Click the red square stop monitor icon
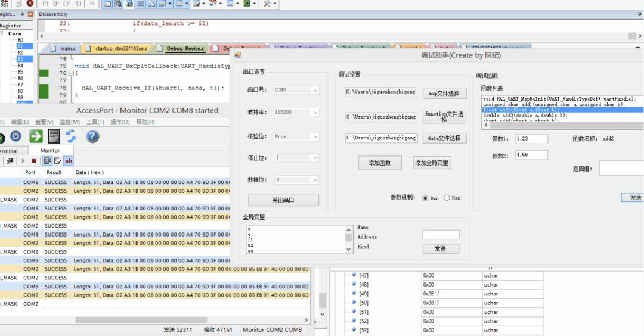Viewport: 644px width, 336px height. pyautogui.click(x=33, y=161)
